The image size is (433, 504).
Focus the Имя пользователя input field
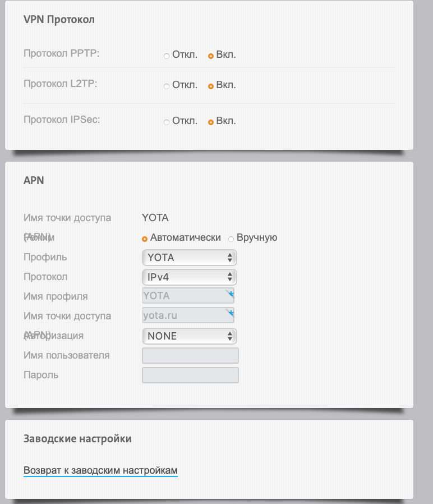[191, 356]
